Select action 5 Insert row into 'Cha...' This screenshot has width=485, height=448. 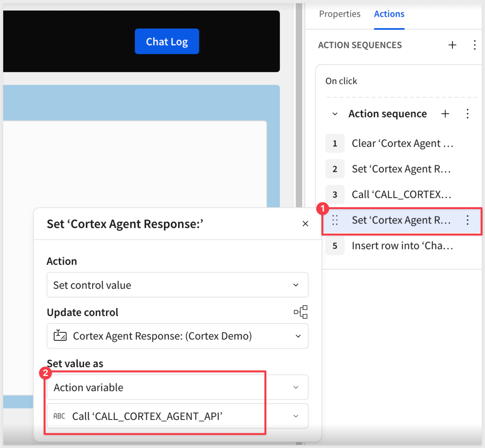coord(402,246)
